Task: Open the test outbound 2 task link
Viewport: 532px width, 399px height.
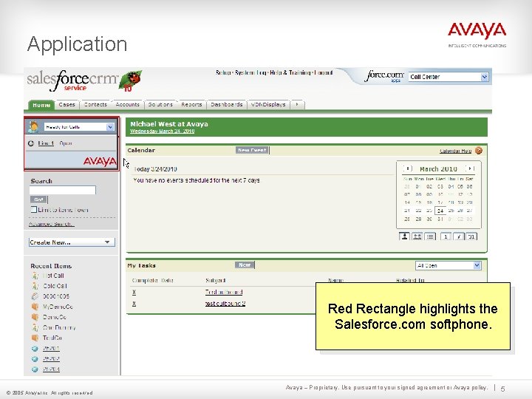Action: [225, 304]
